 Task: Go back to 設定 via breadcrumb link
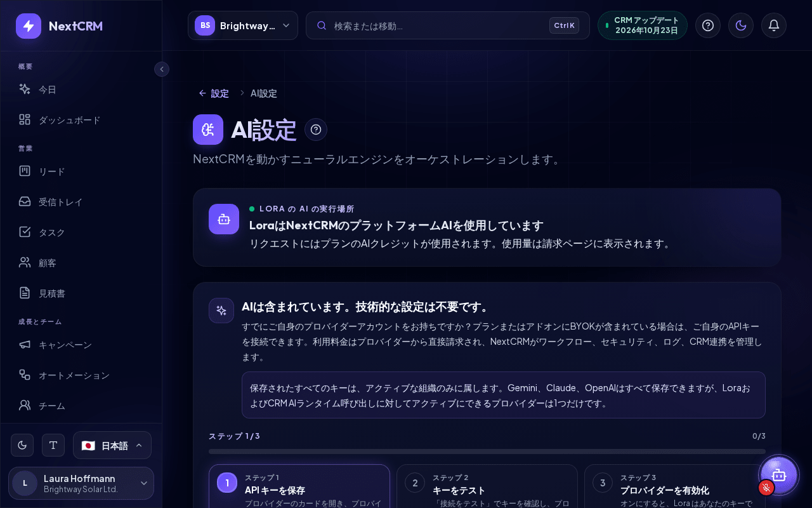click(214, 93)
